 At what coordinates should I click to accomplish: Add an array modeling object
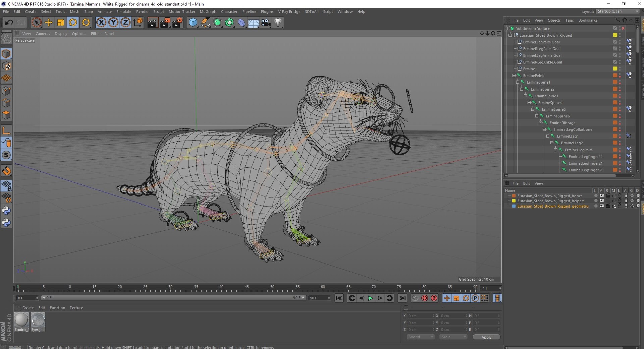(229, 22)
